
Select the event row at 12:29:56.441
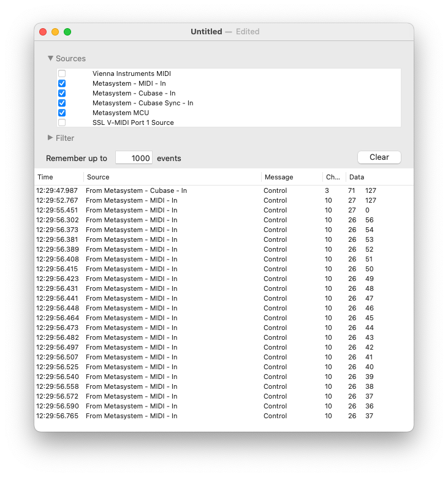click(224, 298)
